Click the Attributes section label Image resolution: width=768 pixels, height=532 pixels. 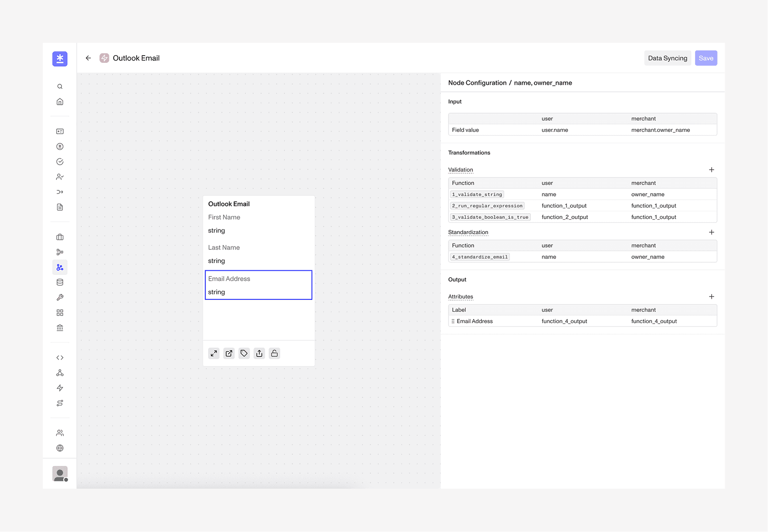click(x=460, y=297)
